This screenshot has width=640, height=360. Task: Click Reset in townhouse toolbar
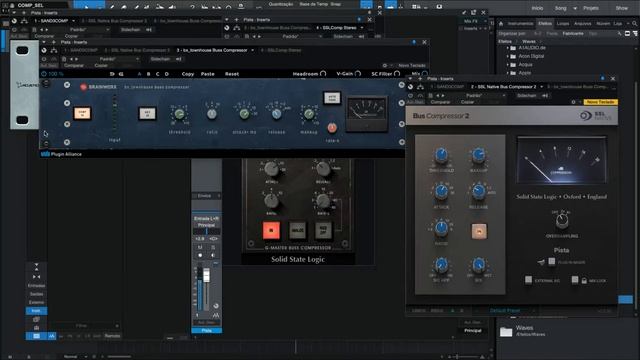point(232,74)
